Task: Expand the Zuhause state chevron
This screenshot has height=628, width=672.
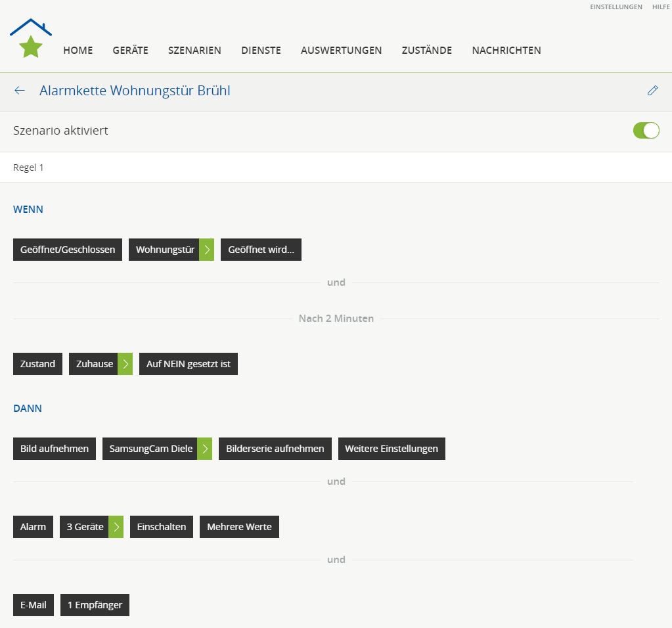Action: pos(125,364)
